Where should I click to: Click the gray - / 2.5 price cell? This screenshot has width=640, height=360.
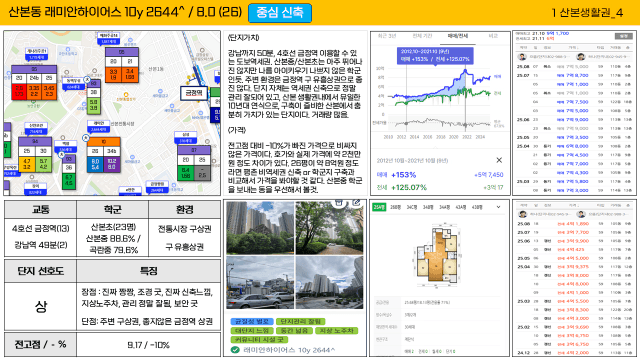pyautogui.click(x=202, y=172)
